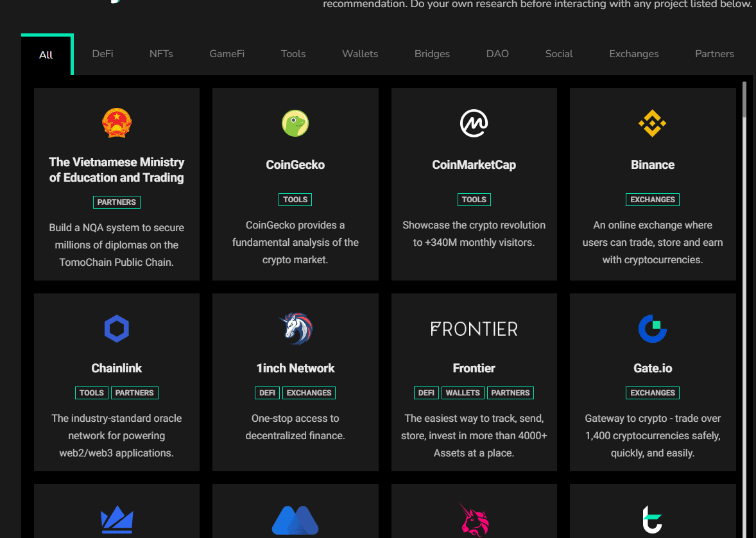
Task: Switch to the Wallets tab
Action: tap(360, 53)
